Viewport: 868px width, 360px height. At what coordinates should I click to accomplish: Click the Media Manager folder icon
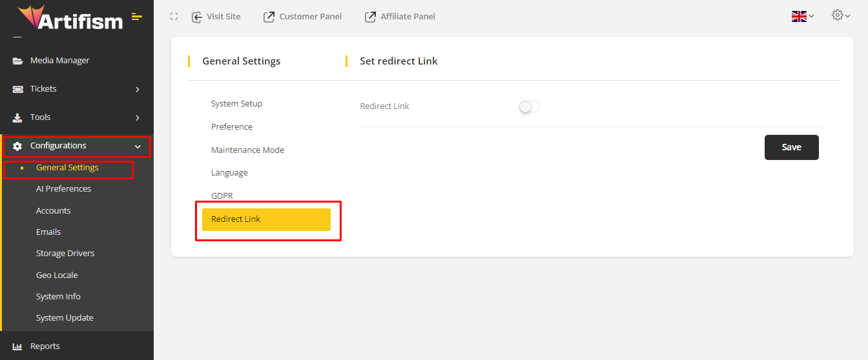(17, 61)
